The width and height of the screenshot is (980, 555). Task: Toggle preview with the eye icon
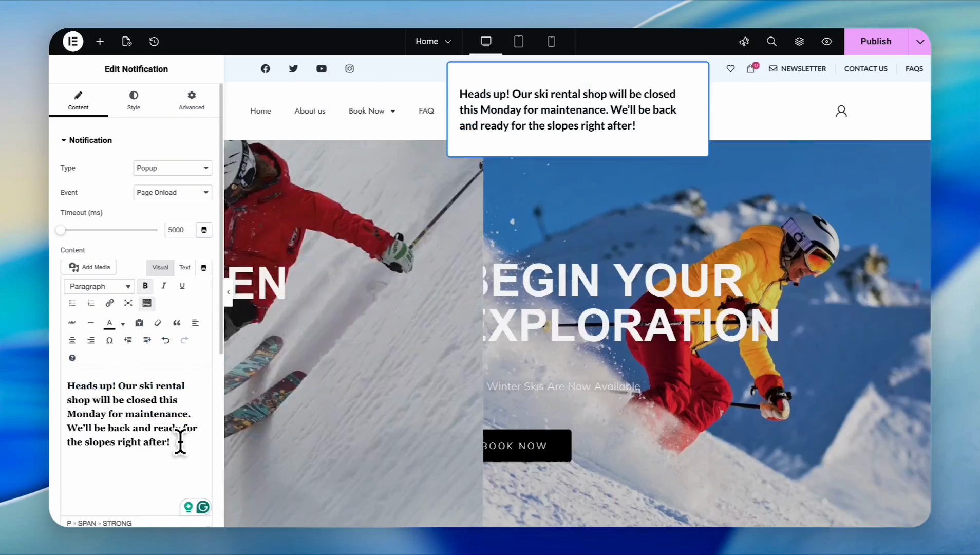[x=826, y=42]
